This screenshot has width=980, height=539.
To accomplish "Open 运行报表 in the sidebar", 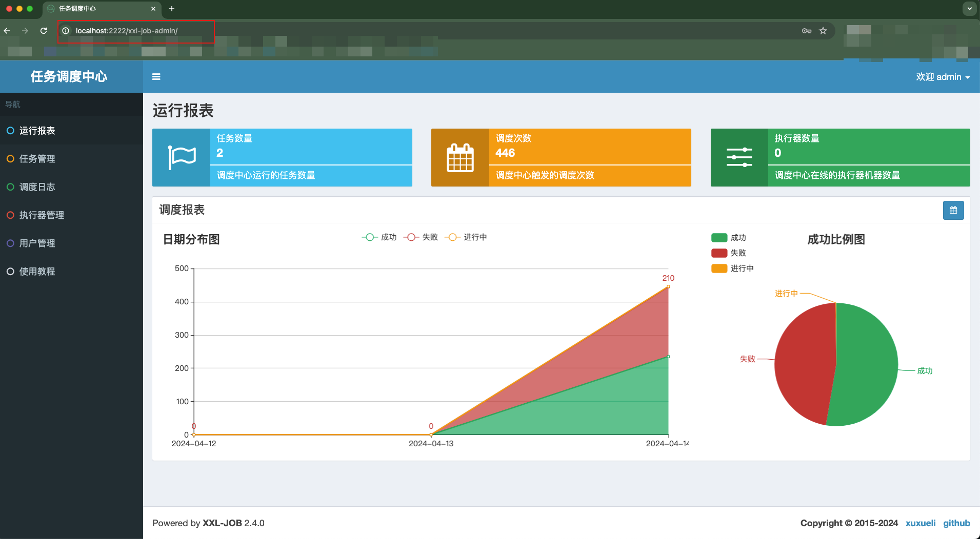I will [71, 131].
